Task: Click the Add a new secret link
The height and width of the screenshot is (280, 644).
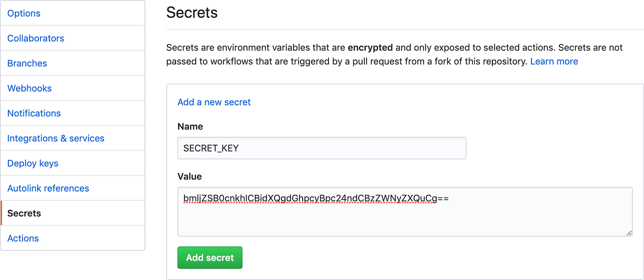Action: click(214, 102)
